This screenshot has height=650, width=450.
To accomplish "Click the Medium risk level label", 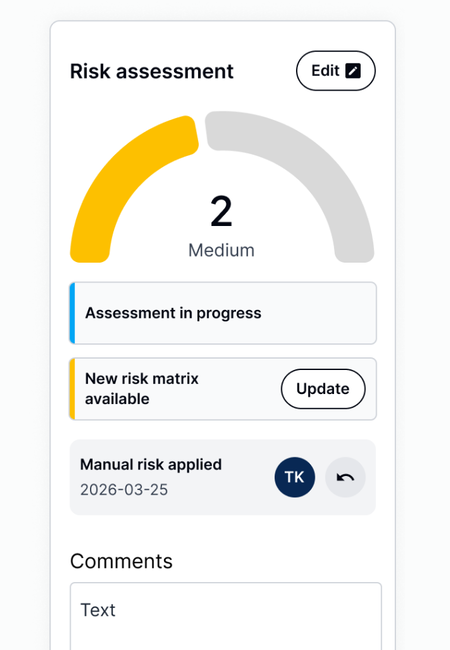I will (221, 250).
